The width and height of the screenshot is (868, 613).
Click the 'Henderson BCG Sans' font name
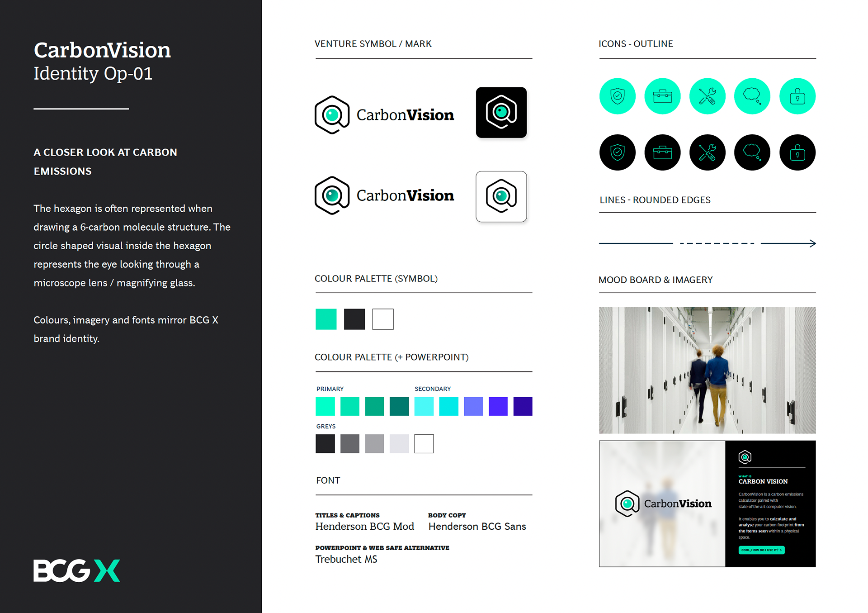477,527
